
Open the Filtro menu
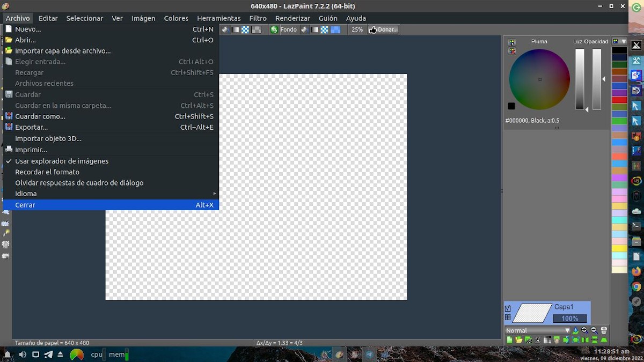click(x=258, y=18)
